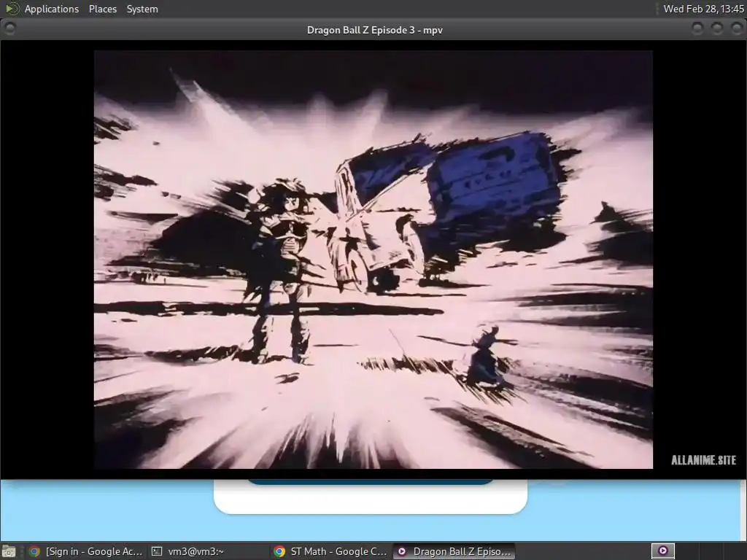
Task: Open the System menu
Action: coord(142,9)
